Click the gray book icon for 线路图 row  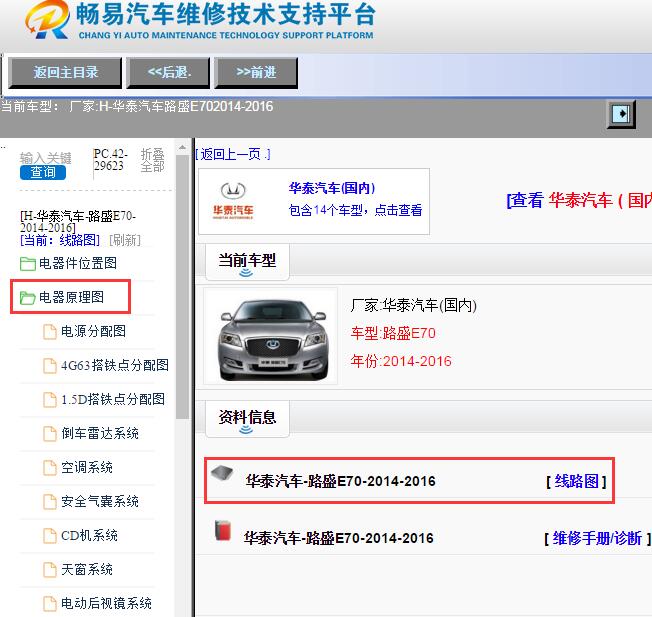pyautogui.click(x=222, y=474)
